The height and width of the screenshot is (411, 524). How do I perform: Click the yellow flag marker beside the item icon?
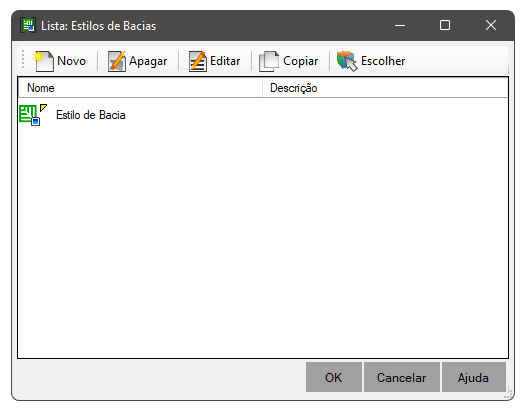43,108
